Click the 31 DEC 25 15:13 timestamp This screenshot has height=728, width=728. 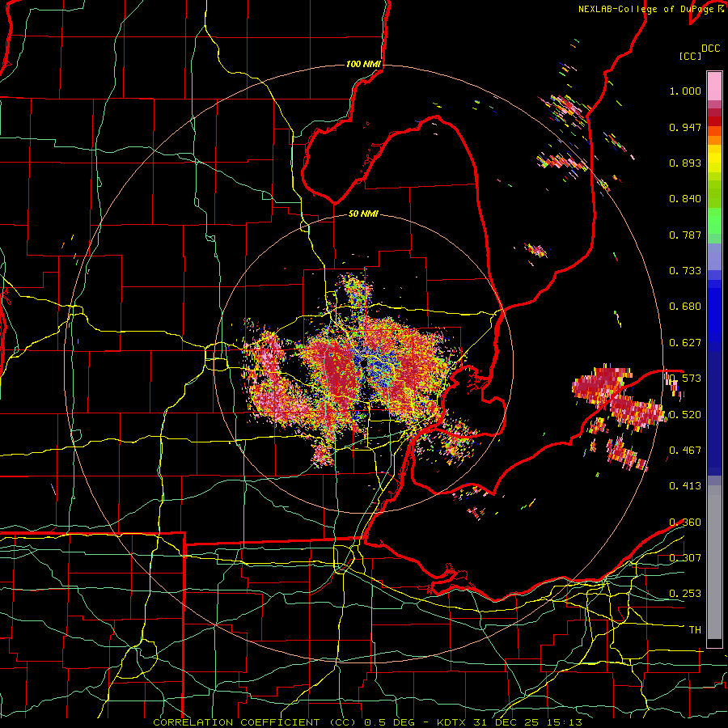click(x=528, y=722)
